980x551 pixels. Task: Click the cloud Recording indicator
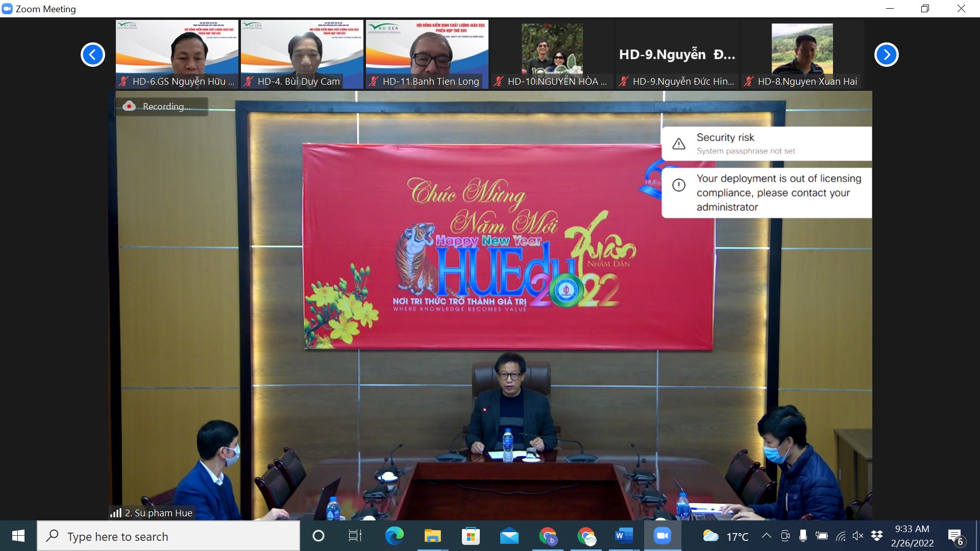161,107
